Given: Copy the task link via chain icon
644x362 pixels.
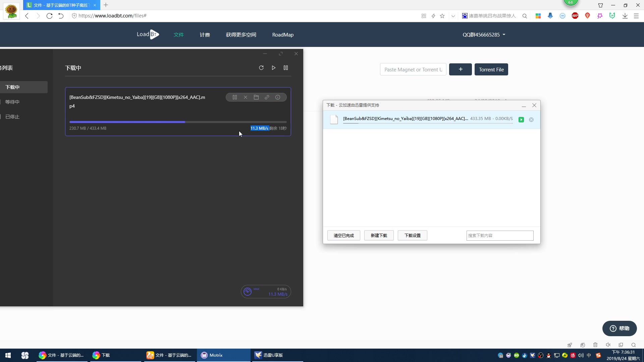Looking at the screenshot, I should pos(267,97).
